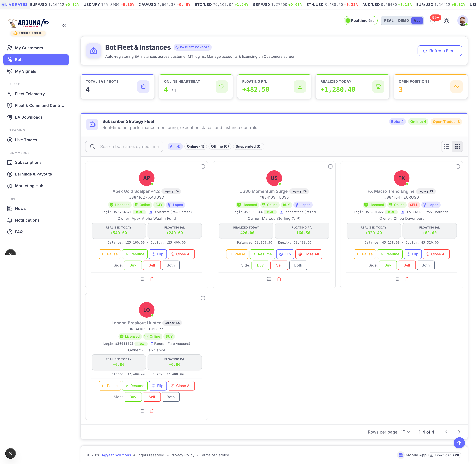Click the Total EAs robot icon

(143, 87)
